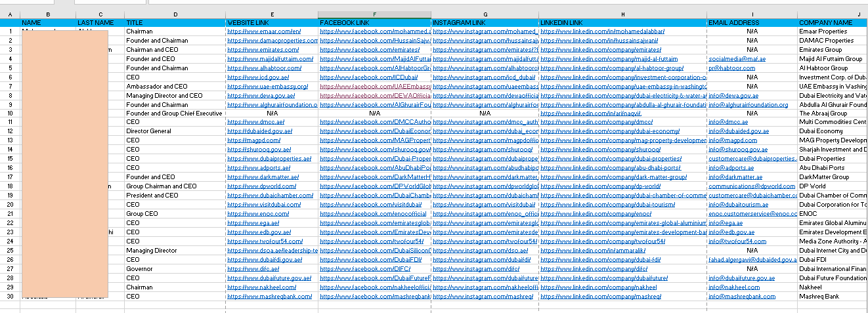Viewport: 868px width, 313px height.
Task: Open the facebook.com/emirates/ link
Action: click(x=370, y=49)
